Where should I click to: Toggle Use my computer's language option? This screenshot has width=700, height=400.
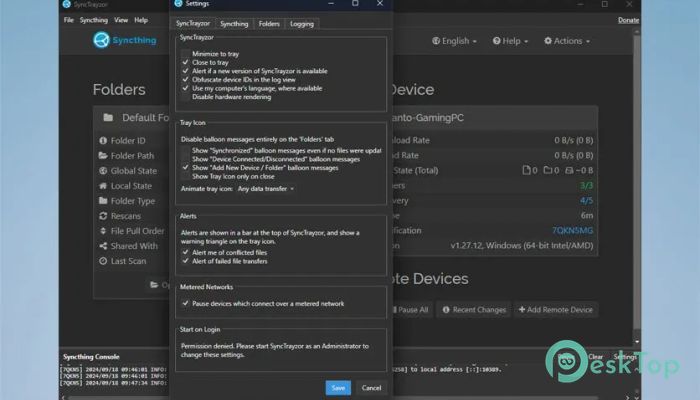coord(185,88)
